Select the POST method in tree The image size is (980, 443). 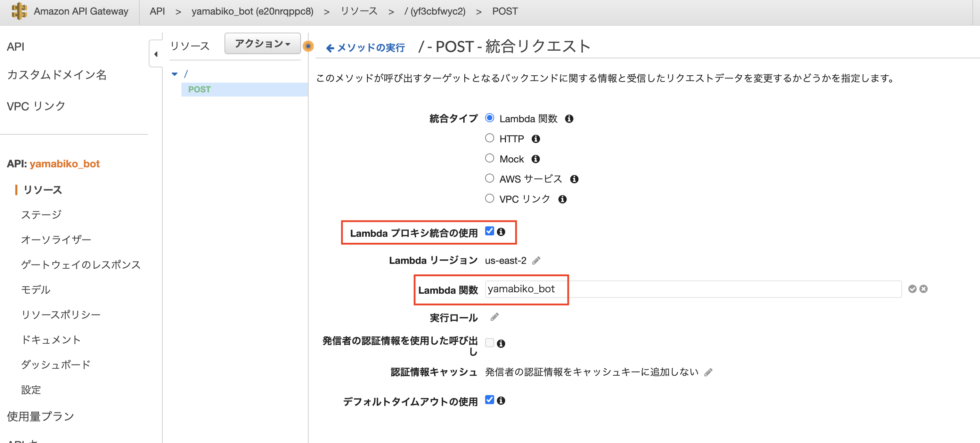(x=245, y=90)
